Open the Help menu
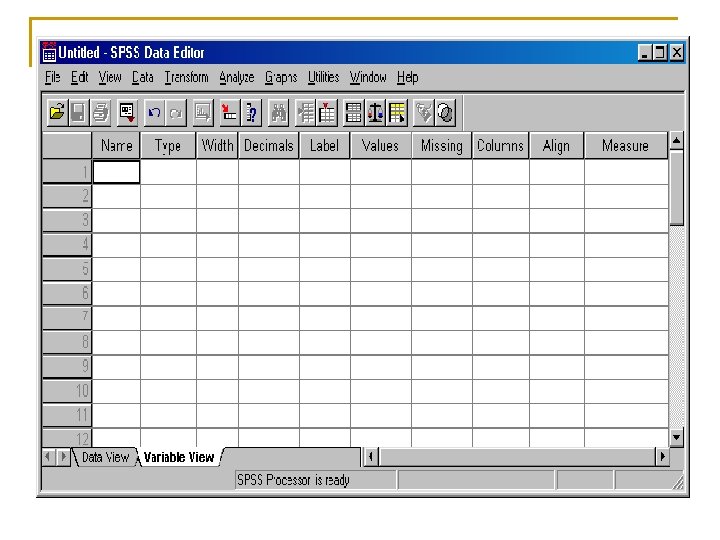This screenshot has height=540, width=720. point(408,78)
